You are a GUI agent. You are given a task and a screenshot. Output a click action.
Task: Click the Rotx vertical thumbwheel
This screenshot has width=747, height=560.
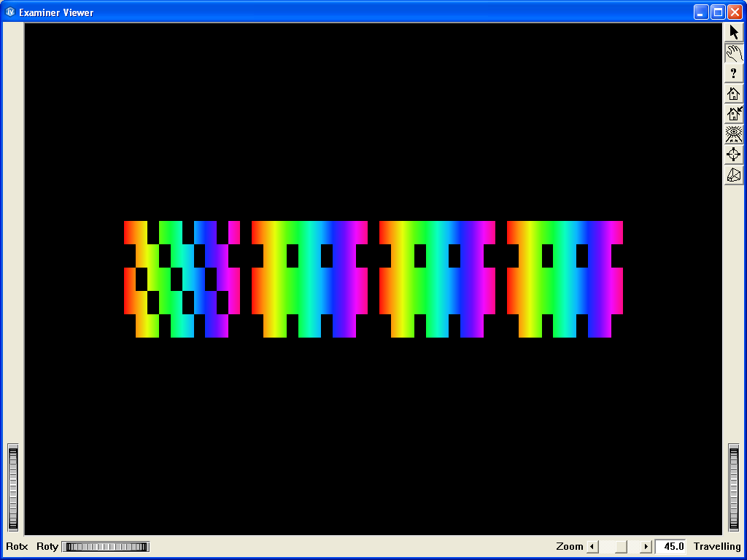(12, 488)
